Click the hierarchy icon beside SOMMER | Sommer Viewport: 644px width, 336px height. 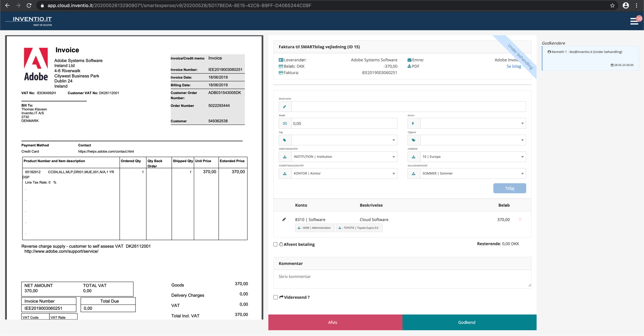(414, 174)
